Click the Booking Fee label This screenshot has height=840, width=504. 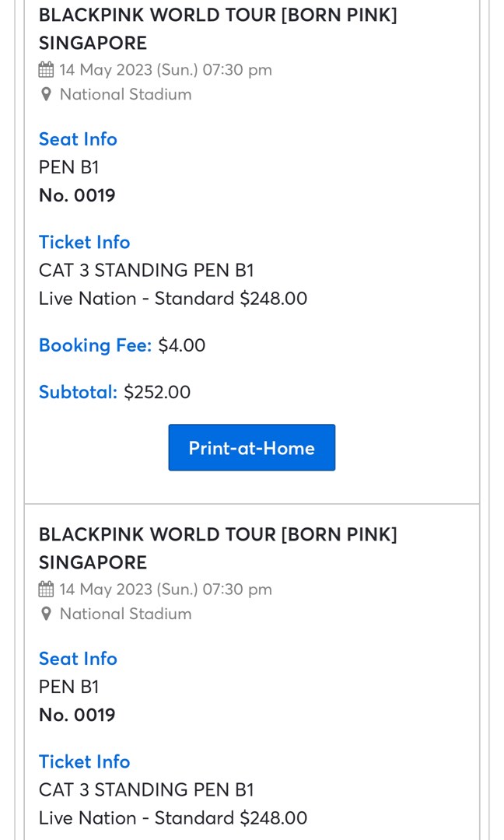[95, 345]
